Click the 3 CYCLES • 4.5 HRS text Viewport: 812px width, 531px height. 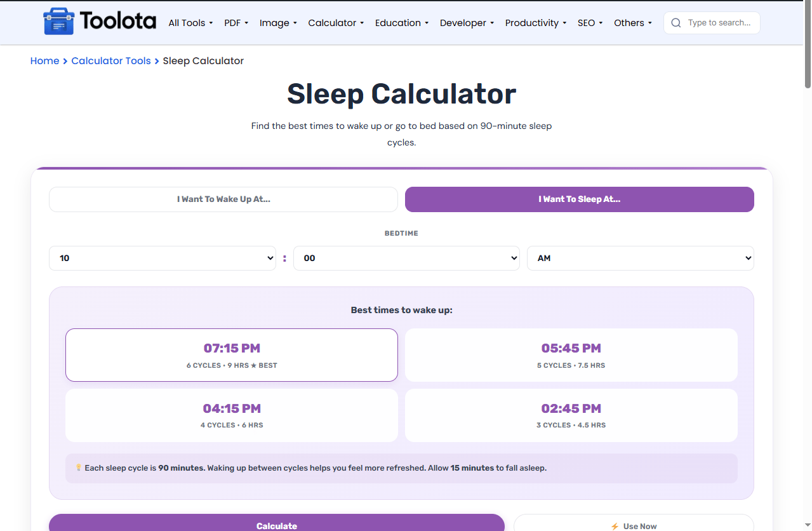pyautogui.click(x=571, y=425)
